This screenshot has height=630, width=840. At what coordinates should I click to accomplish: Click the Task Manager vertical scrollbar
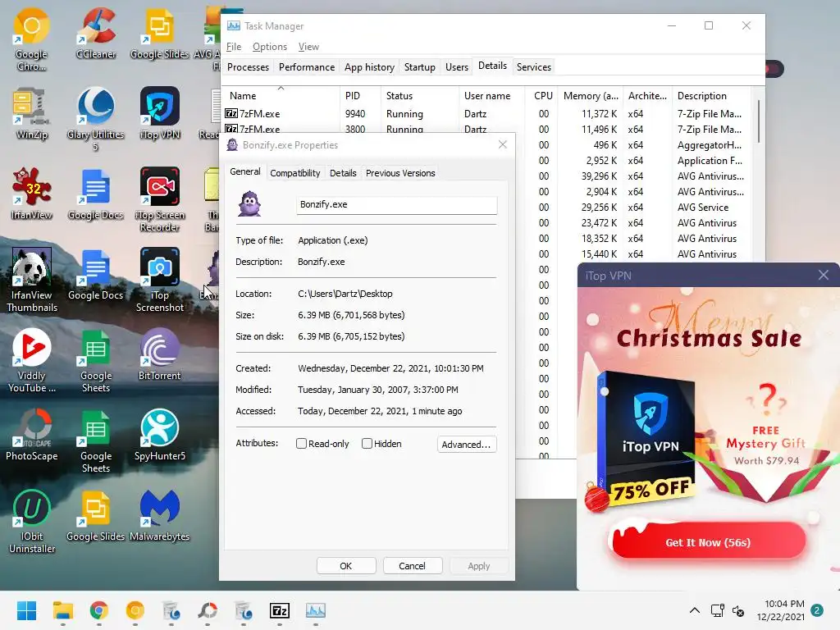point(758,122)
